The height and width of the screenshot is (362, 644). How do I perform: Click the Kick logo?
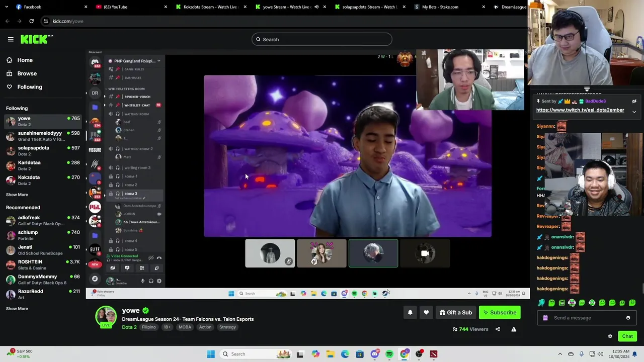[x=36, y=39]
